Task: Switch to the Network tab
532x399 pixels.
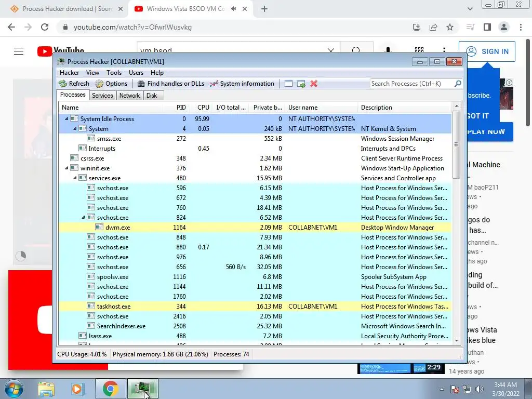Action: 129,96
